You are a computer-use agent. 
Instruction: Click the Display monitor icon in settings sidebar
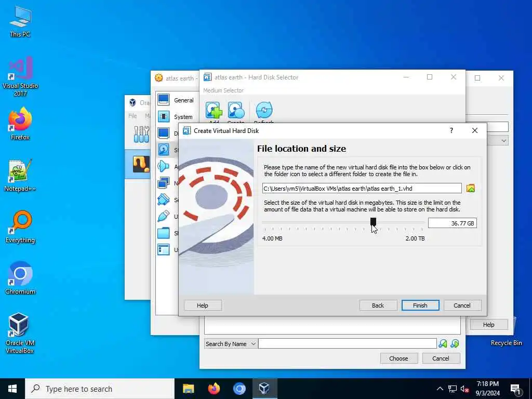(164, 133)
